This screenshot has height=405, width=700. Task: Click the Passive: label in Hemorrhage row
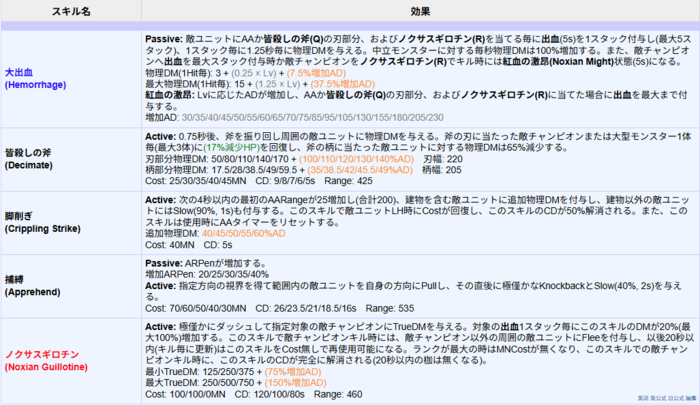(164, 39)
